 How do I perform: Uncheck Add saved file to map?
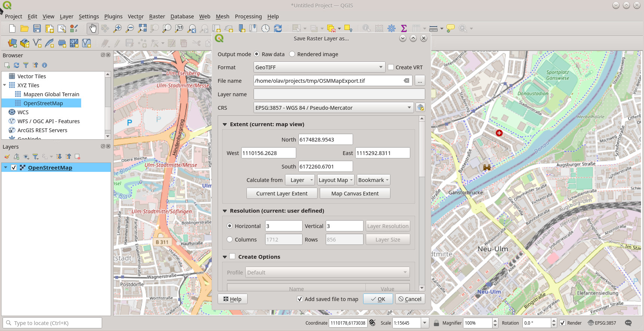(300, 299)
